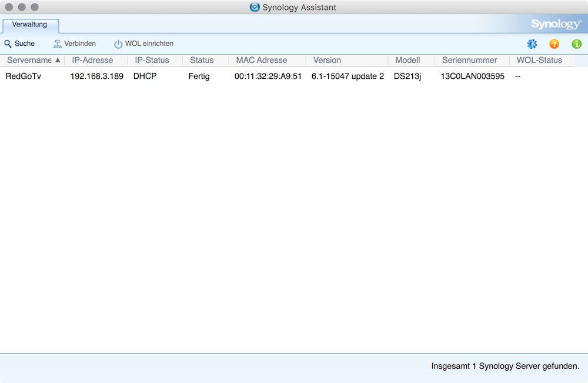Click the Synology logo in the header
The height and width of the screenshot is (383, 588).
(556, 24)
